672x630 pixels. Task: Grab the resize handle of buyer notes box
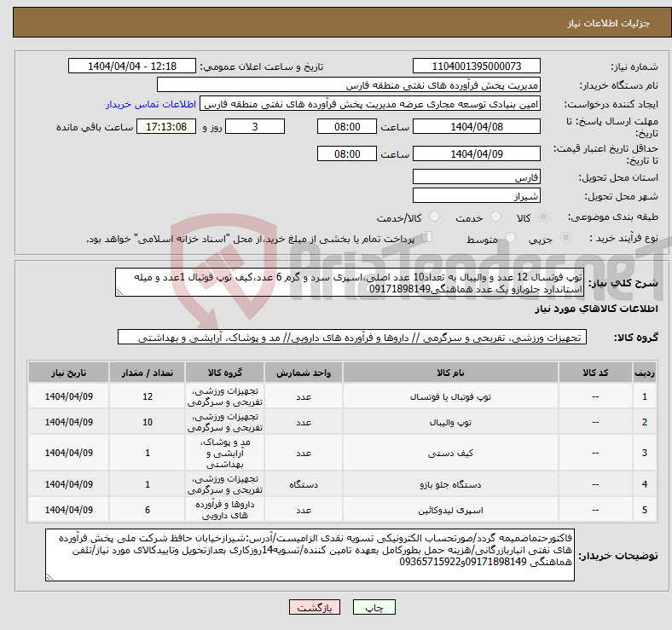click(x=49, y=577)
